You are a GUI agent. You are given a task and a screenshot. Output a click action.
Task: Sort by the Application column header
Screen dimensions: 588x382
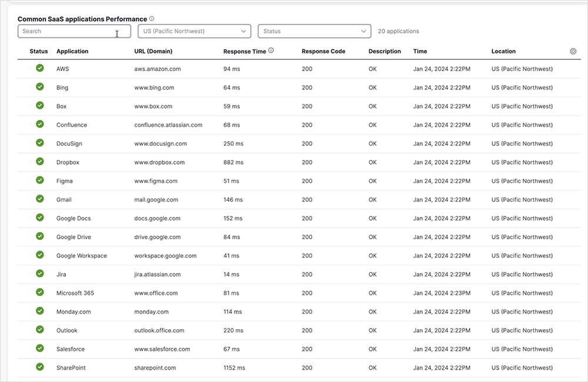point(72,51)
